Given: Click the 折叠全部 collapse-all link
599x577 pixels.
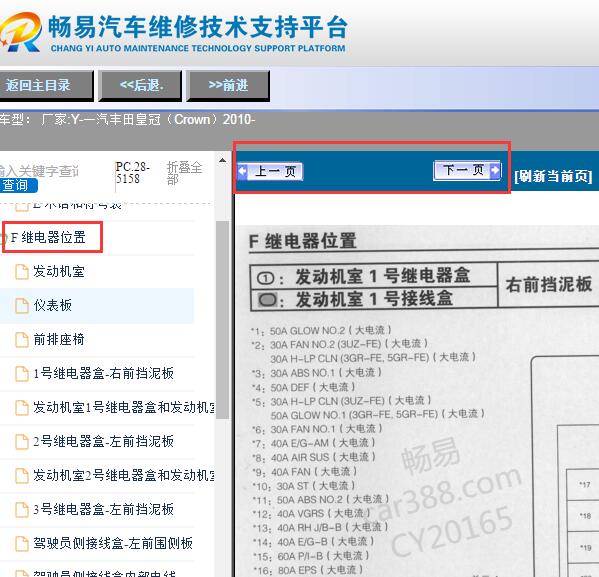Looking at the screenshot, I should point(184,173).
